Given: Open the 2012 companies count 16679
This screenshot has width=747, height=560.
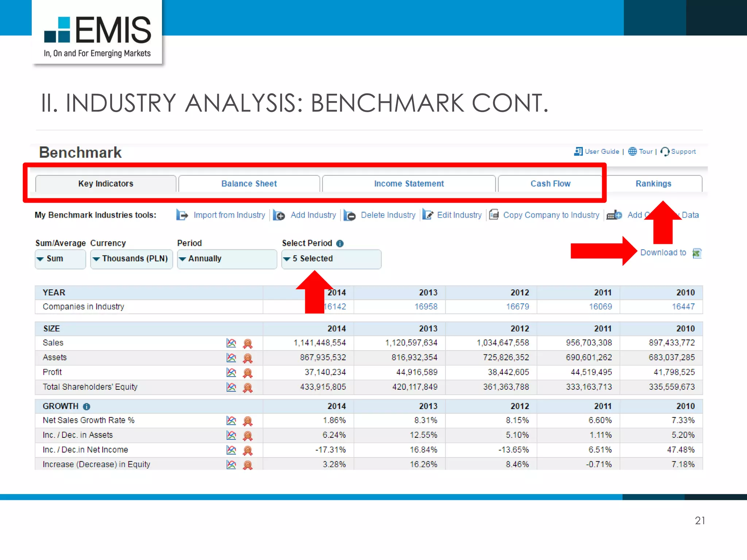Looking at the screenshot, I should [x=518, y=307].
